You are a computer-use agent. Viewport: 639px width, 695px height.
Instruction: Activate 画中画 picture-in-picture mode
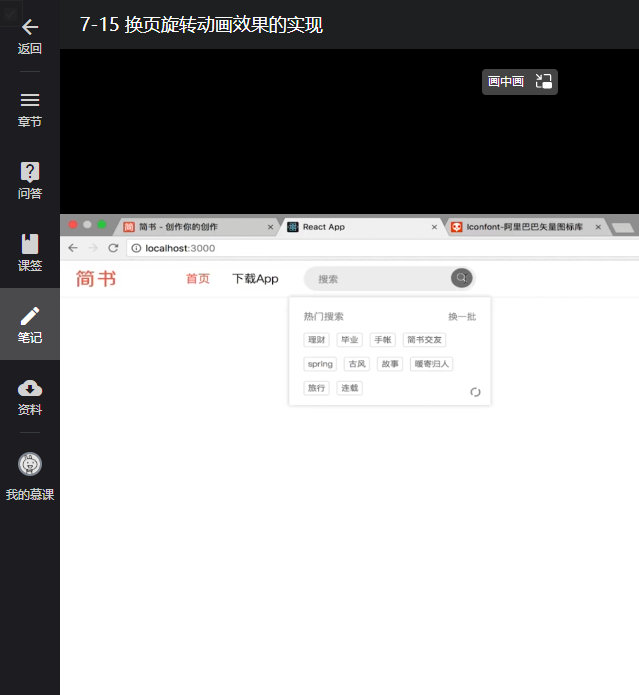pyautogui.click(x=520, y=82)
